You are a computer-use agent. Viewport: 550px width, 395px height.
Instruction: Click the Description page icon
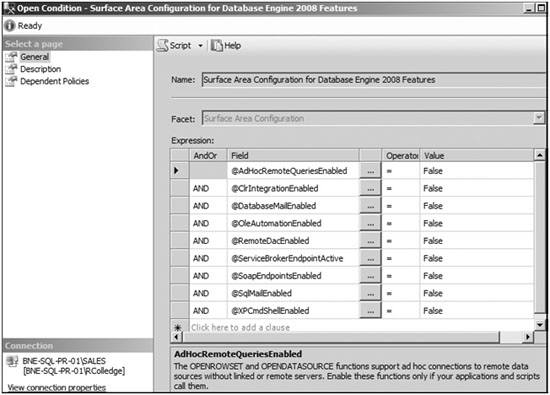11,69
